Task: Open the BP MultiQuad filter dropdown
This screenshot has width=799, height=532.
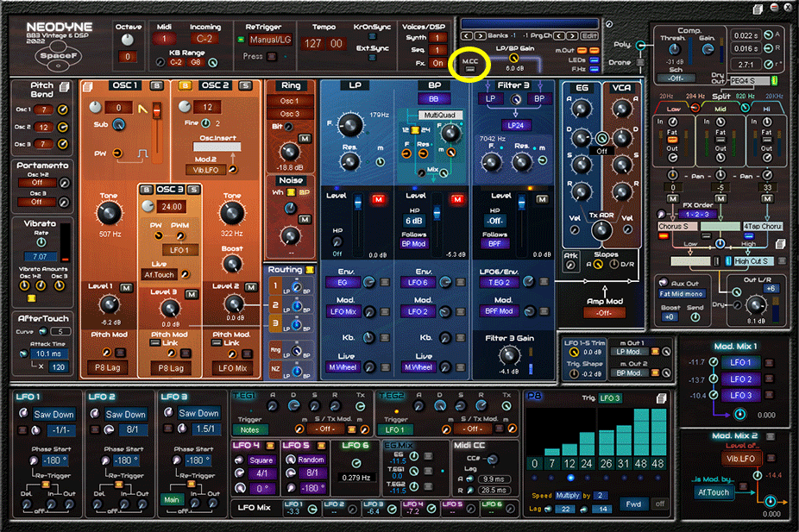Action: pyautogui.click(x=440, y=115)
